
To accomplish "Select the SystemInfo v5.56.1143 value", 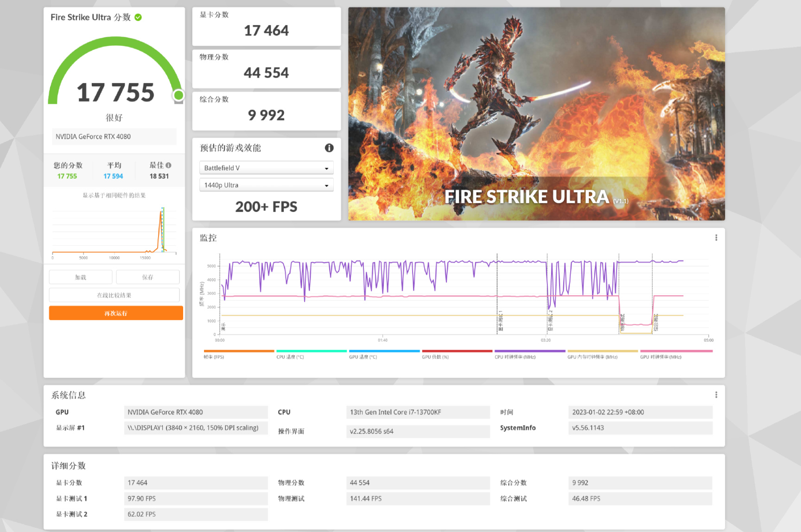I will [x=640, y=428].
